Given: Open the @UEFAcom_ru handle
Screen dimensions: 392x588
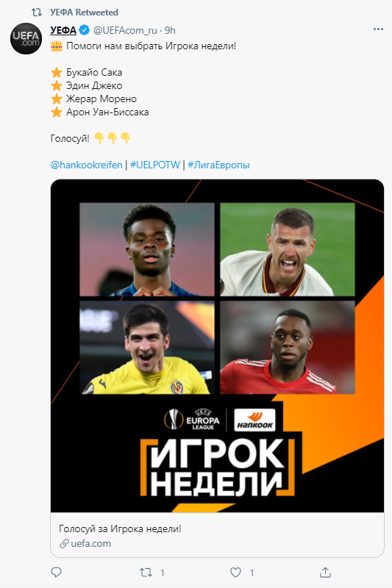Looking at the screenshot, I should point(125,30).
